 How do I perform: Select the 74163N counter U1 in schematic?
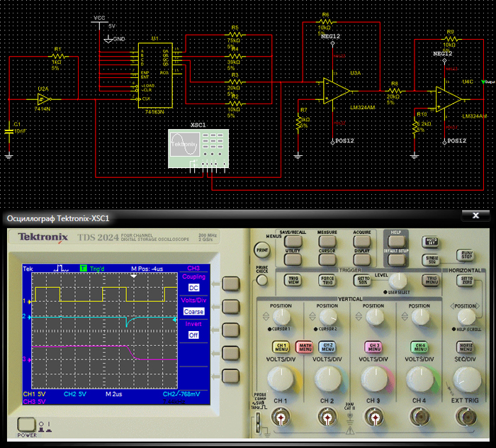point(155,75)
